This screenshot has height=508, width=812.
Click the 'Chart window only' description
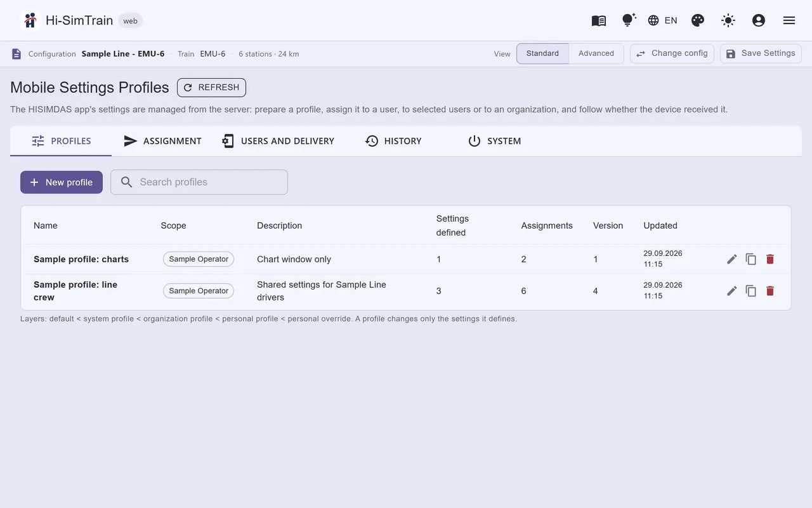(x=294, y=259)
